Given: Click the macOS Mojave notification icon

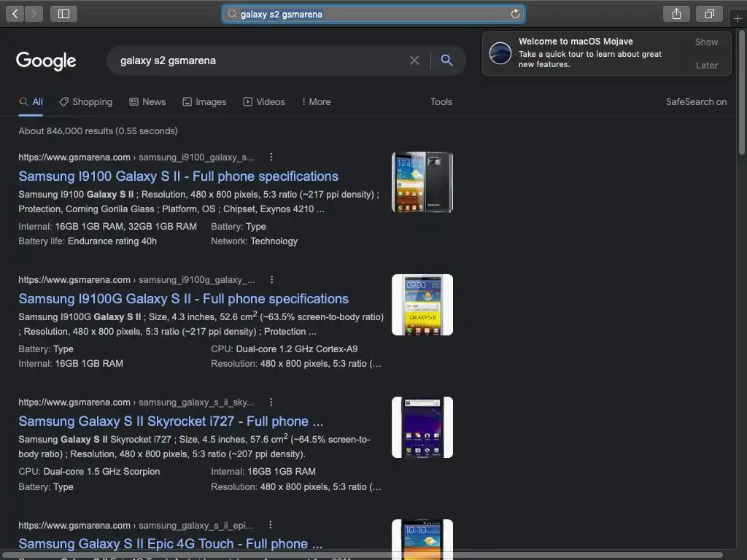Looking at the screenshot, I should [x=500, y=52].
